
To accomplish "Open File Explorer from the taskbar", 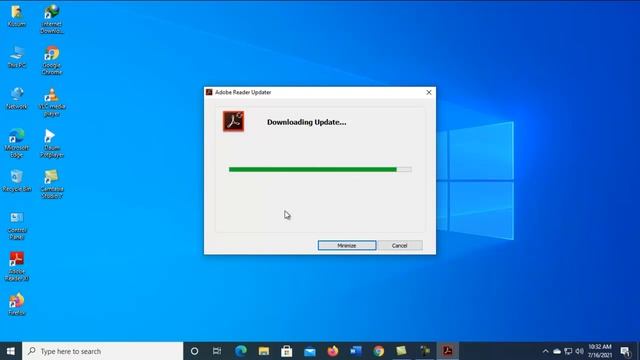I will click(x=264, y=351).
